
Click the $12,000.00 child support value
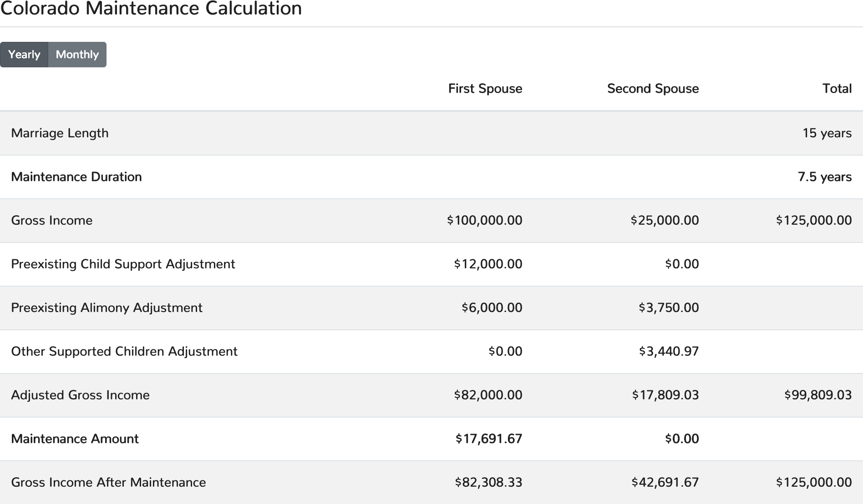point(487,264)
